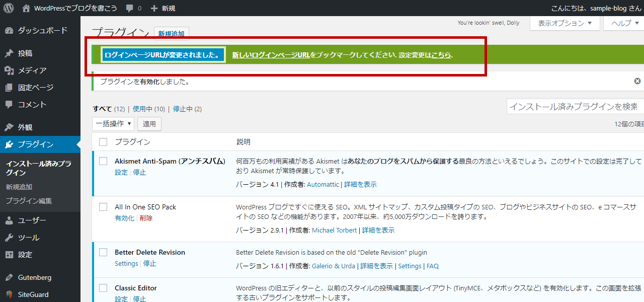Open the ダッシュボード dashboard sidebar icon
The image size is (644, 302).
click(9, 30)
